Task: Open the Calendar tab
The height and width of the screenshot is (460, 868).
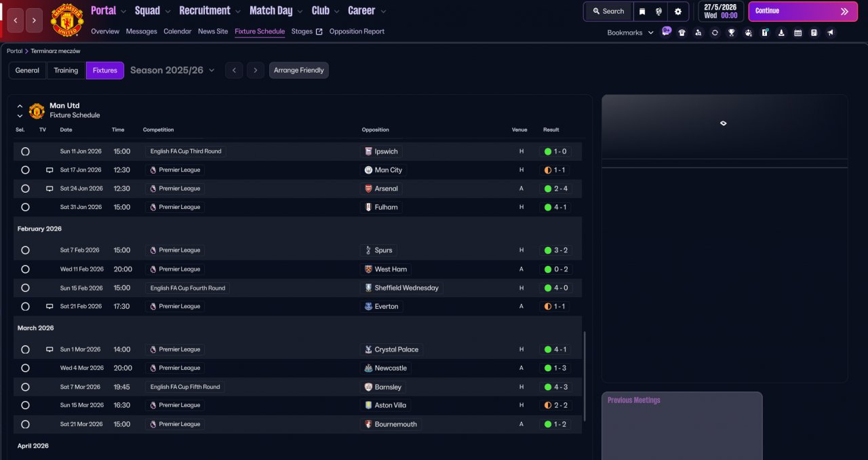Action: pyautogui.click(x=177, y=31)
